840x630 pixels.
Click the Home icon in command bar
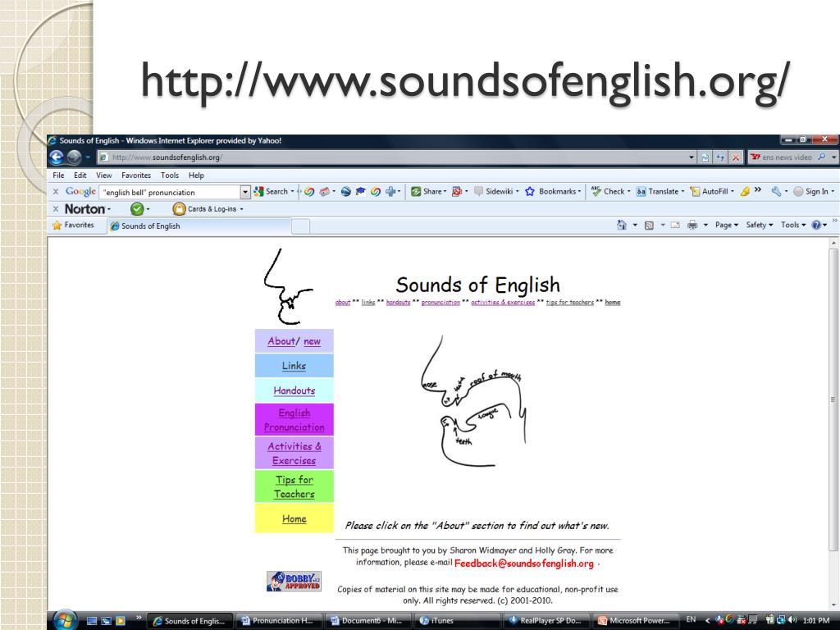[622, 225]
